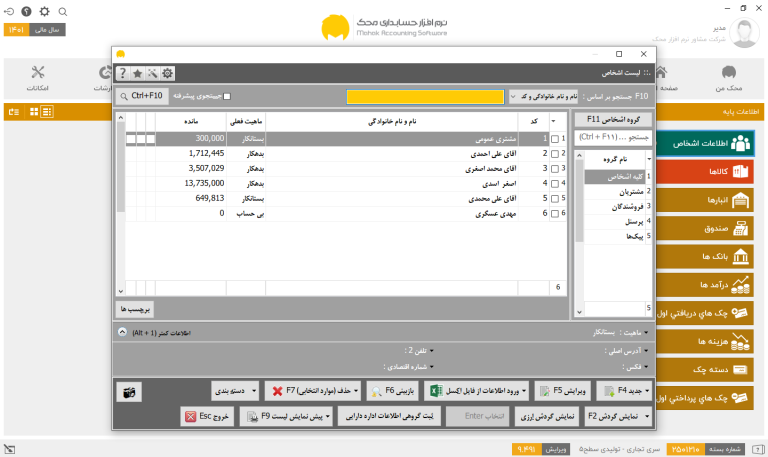Open the search criteria dropdown نام و نام خانوادگی
Image resolution: width=768 pixels, height=457 pixels.
[x=543, y=96]
